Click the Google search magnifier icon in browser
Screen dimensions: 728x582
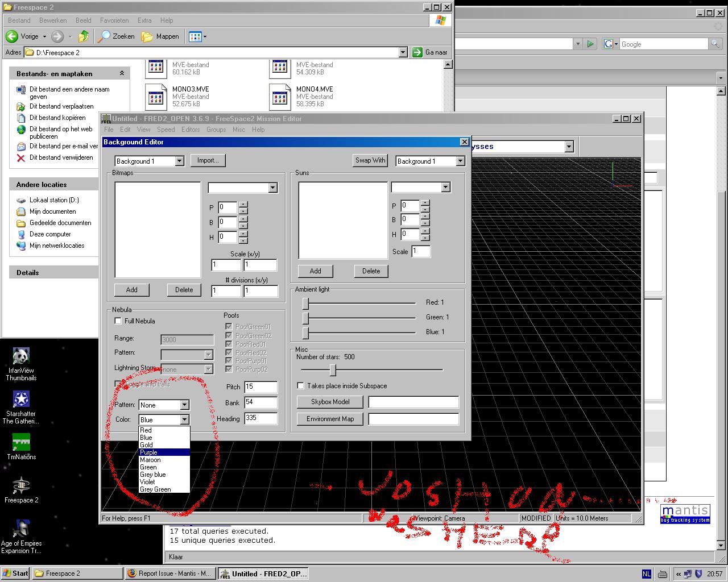715,44
